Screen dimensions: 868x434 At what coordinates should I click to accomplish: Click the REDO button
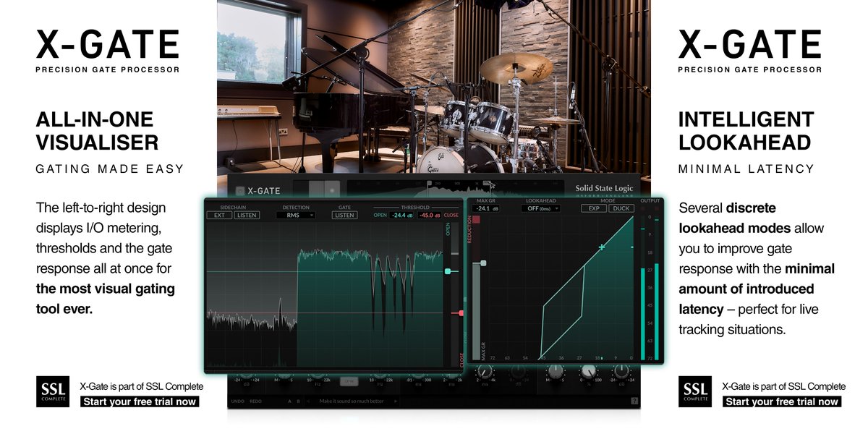(x=255, y=401)
